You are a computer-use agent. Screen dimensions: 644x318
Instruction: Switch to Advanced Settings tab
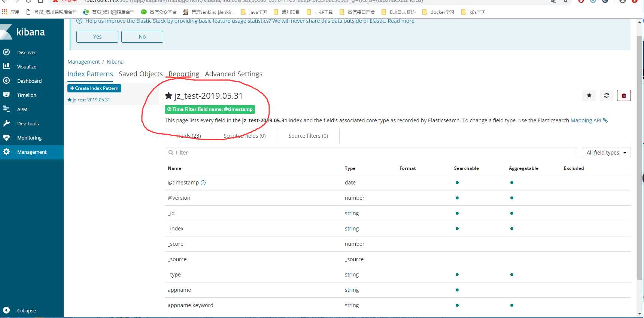click(234, 74)
